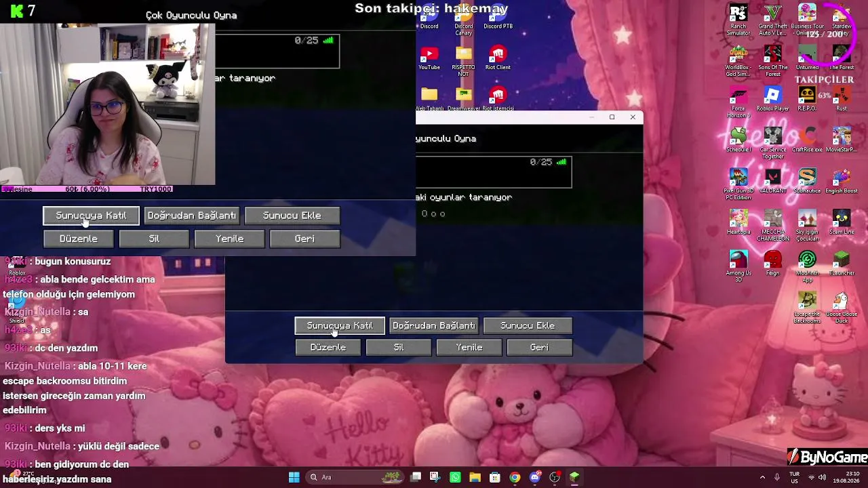Launch Among Us 3D from desktop
Screen dimensions: 868x488
click(x=738, y=266)
